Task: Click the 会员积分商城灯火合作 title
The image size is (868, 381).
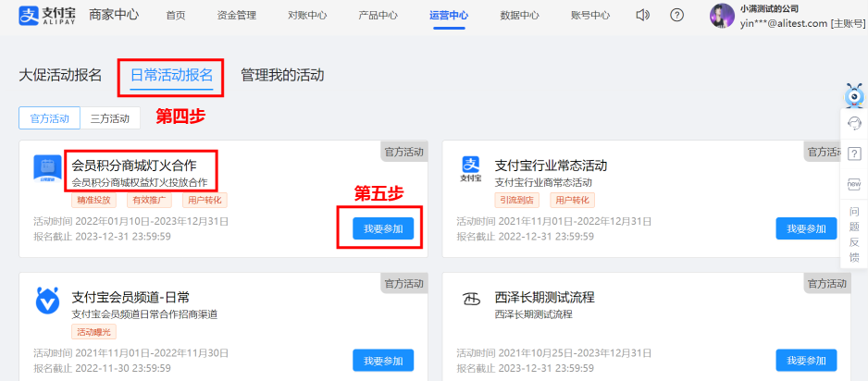Action: 134,165
